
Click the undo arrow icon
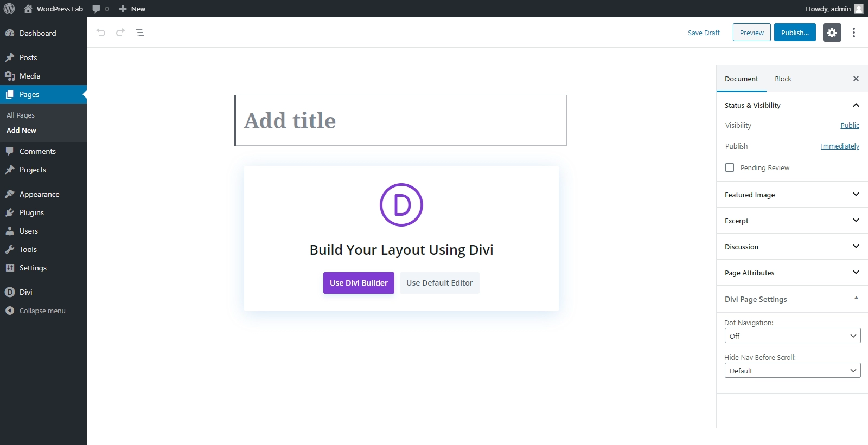click(x=101, y=33)
